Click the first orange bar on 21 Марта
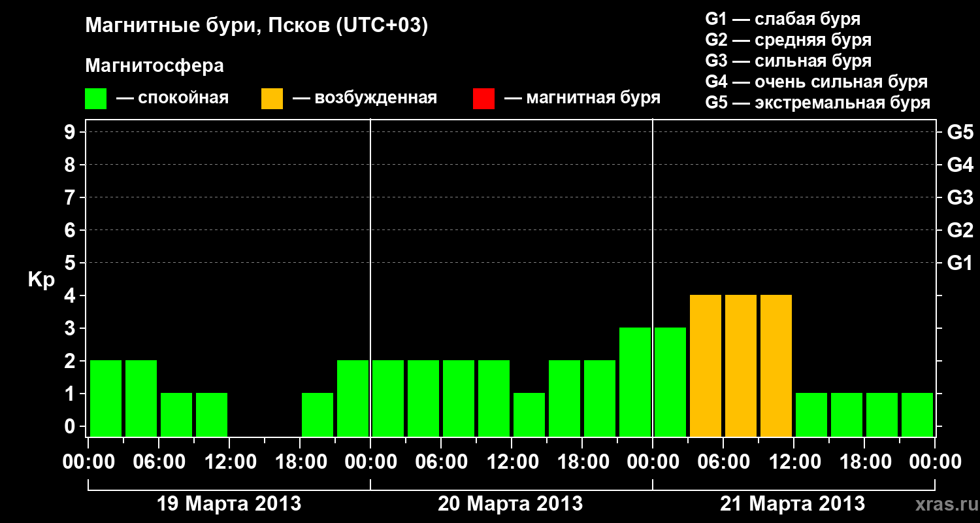 (x=706, y=365)
